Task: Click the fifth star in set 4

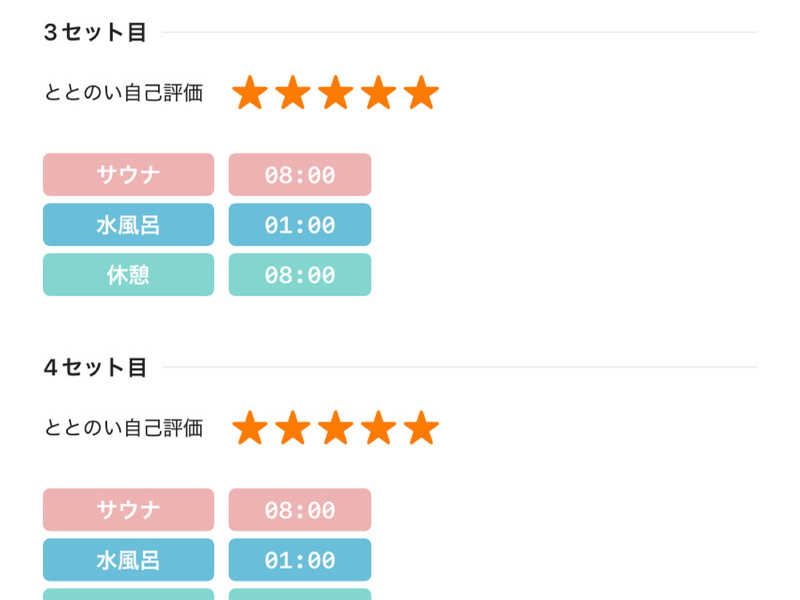Action: pyautogui.click(x=422, y=428)
